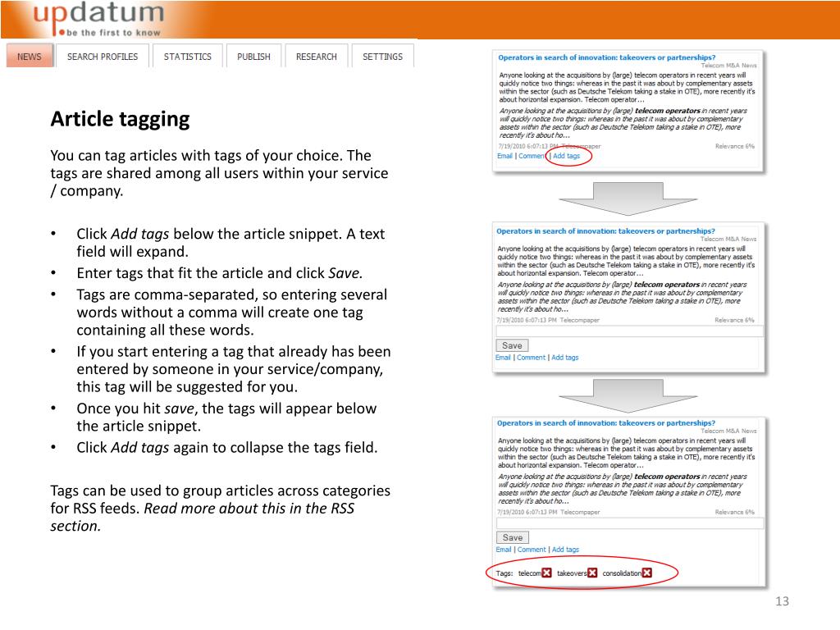
Task: Click the 'takeovers' tag text
Action: pos(572,573)
